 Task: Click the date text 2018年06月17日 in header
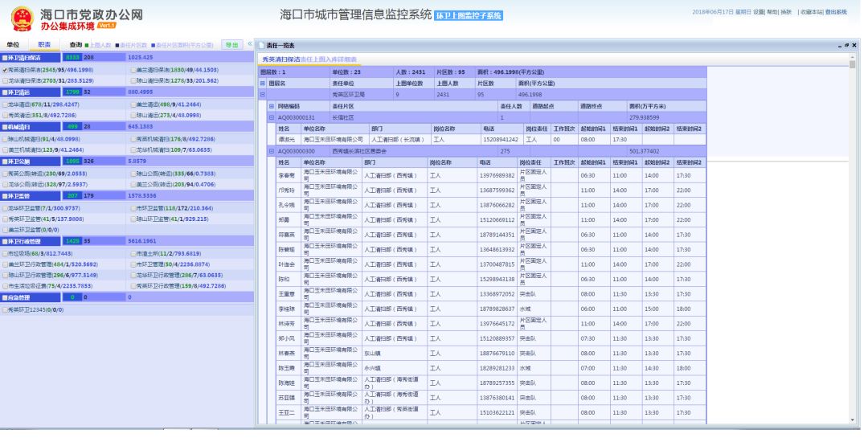tap(713, 12)
